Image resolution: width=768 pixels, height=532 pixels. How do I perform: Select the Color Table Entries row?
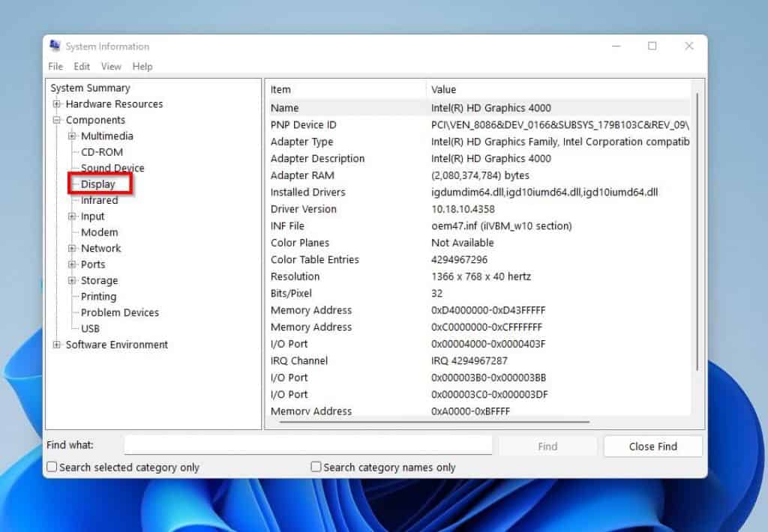pos(479,259)
